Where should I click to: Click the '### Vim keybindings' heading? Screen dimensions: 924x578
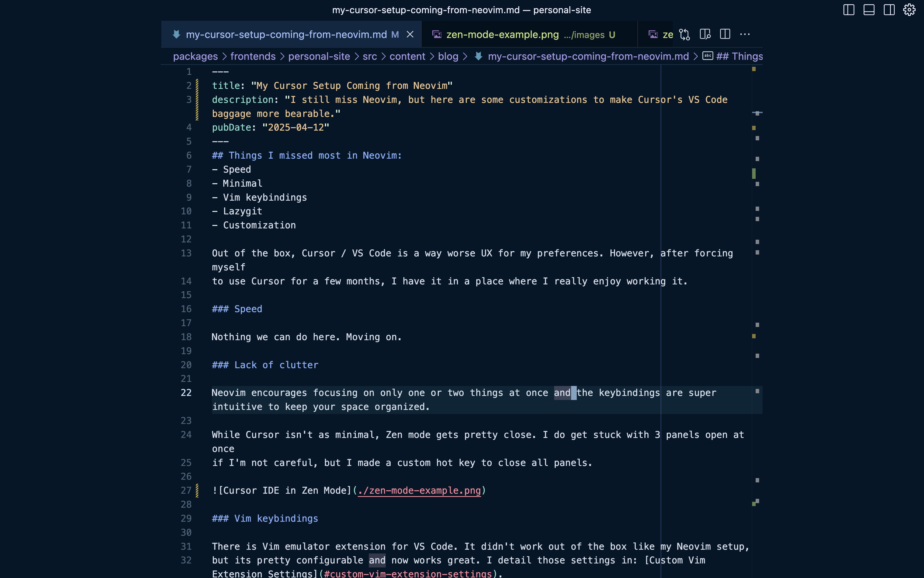(265, 518)
